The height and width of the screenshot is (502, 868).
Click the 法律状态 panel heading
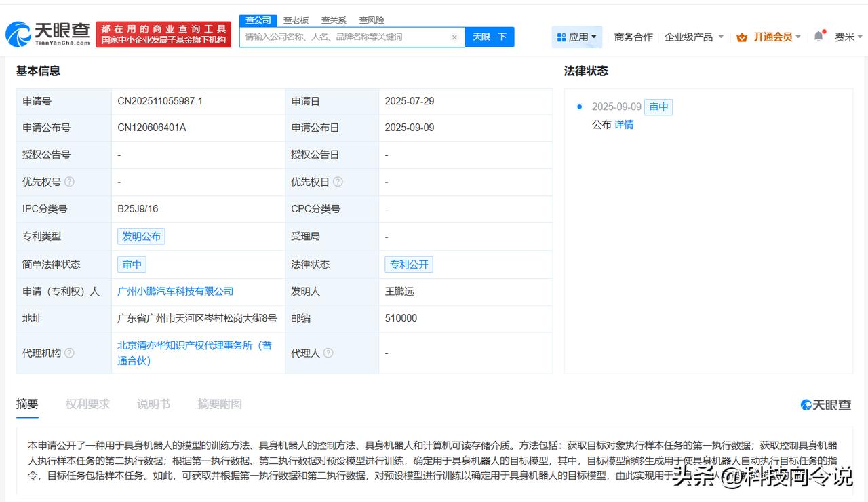(586, 71)
